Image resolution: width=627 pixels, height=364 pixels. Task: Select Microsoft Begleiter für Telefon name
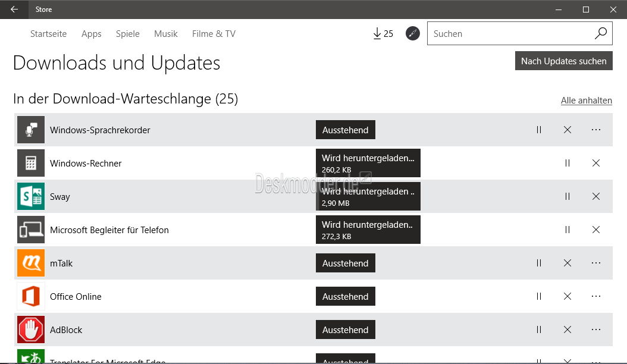(109, 230)
